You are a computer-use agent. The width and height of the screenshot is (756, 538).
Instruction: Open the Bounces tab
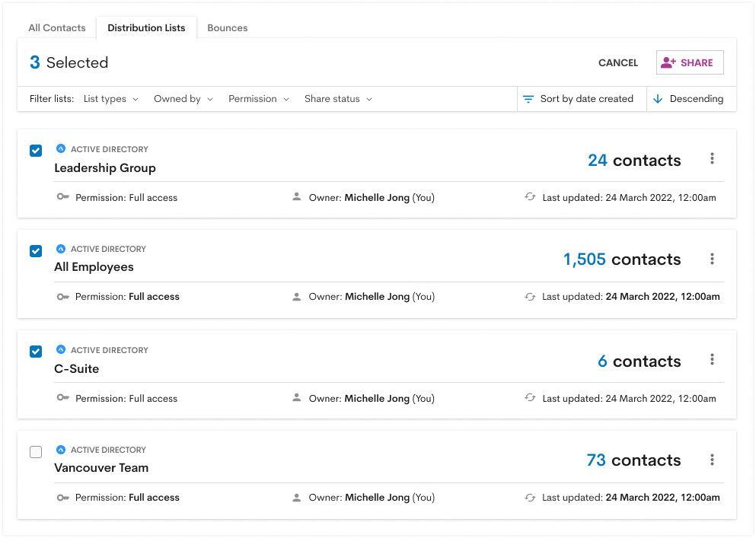227,27
